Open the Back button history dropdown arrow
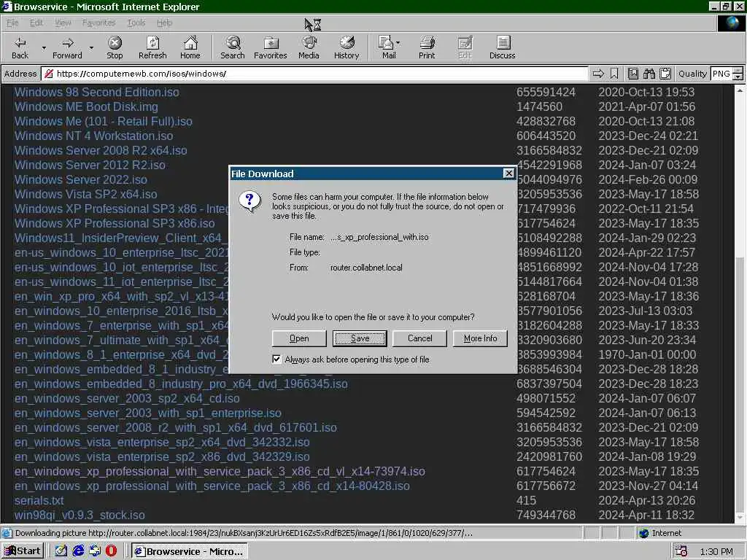The width and height of the screenshot is (747, 560). 44,48
